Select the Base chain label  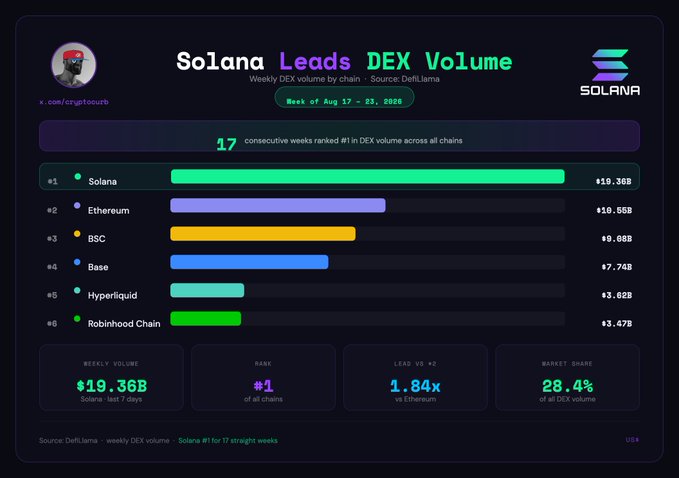[98, 267]
